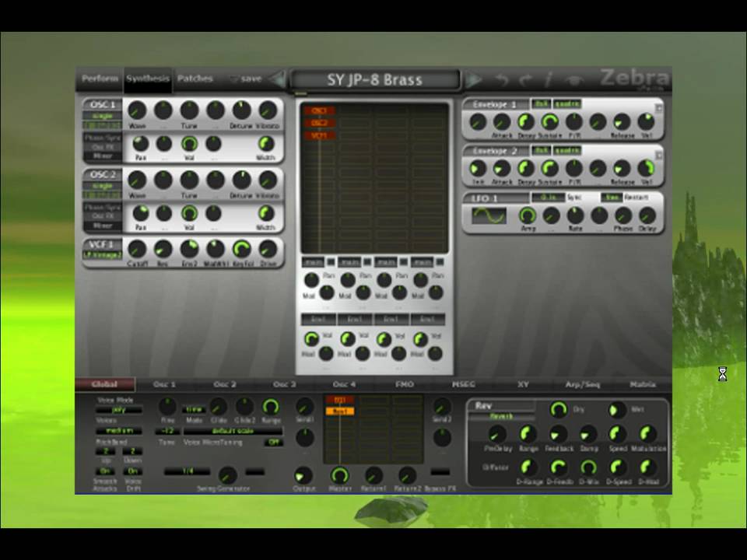Click the Swing Generator knob
Viewport: 747px width, 560px height.
227,475
